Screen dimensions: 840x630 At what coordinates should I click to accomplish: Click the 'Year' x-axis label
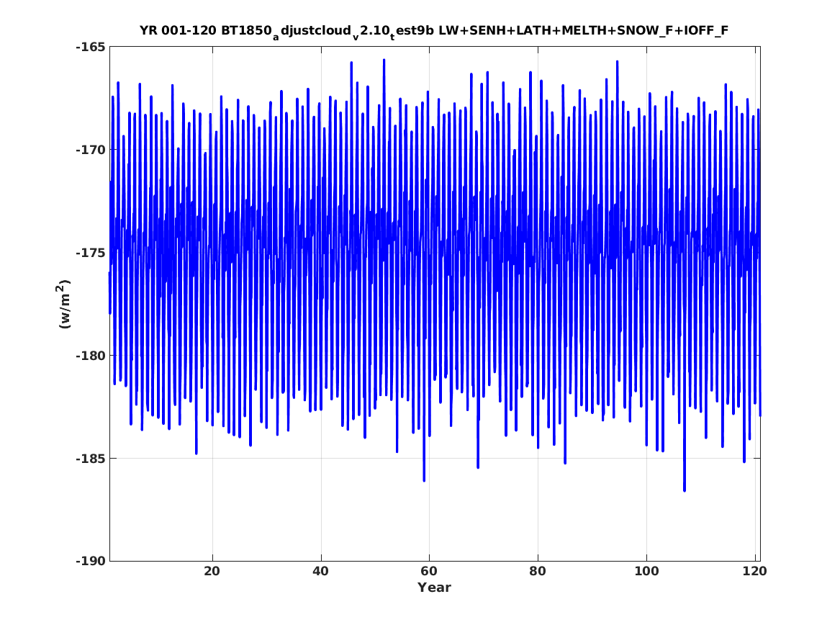click(x=435, y=588)
